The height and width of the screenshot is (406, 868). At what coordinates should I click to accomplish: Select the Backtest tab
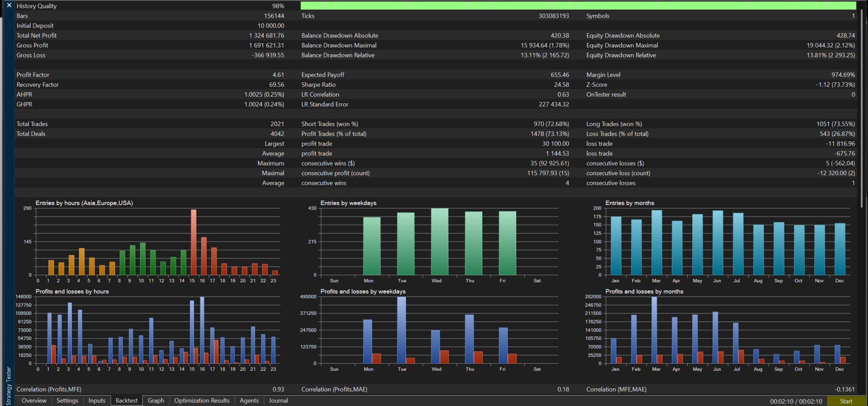pyautogui.click(x=127, y=401)
